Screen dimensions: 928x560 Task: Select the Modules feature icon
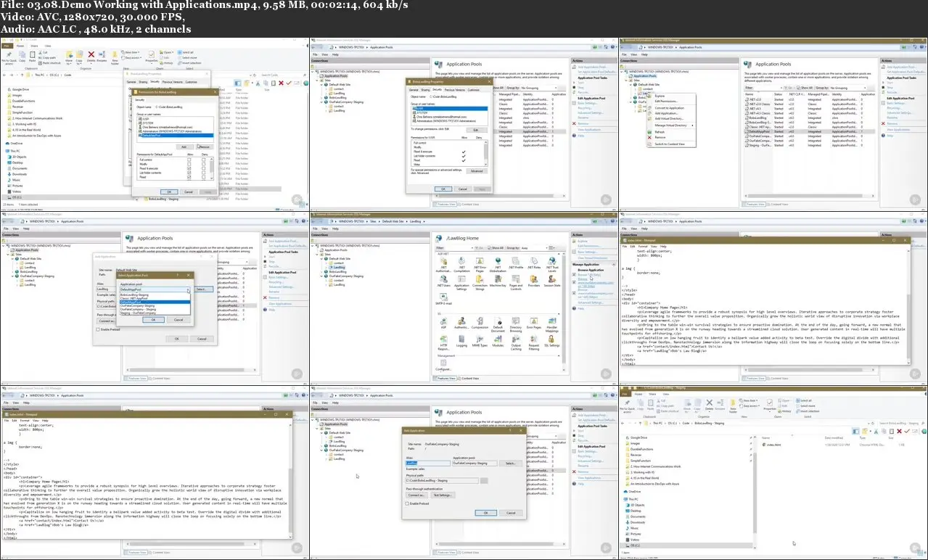coord(498,342)
